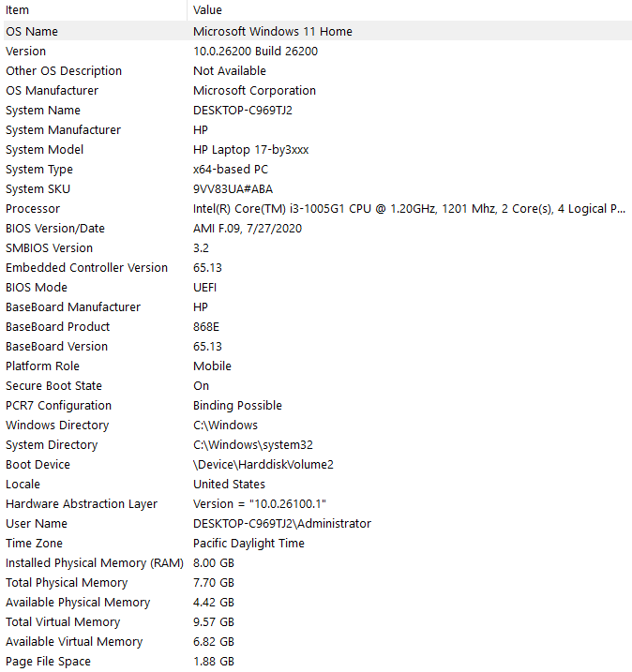Screen dimensions: 632x672
Task: Click the Version row label
Action: (x=25, y=51)
